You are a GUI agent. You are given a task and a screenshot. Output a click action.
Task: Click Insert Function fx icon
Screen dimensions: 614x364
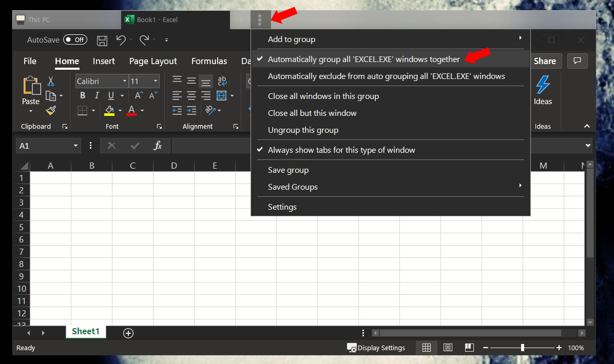click(158, 146)
